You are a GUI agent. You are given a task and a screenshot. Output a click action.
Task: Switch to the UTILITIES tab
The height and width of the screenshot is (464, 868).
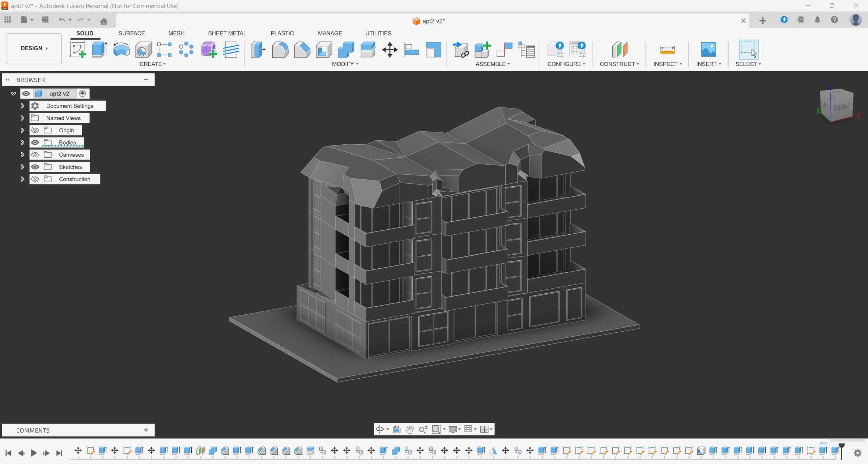pyautogui.click(x=378, y=33)
